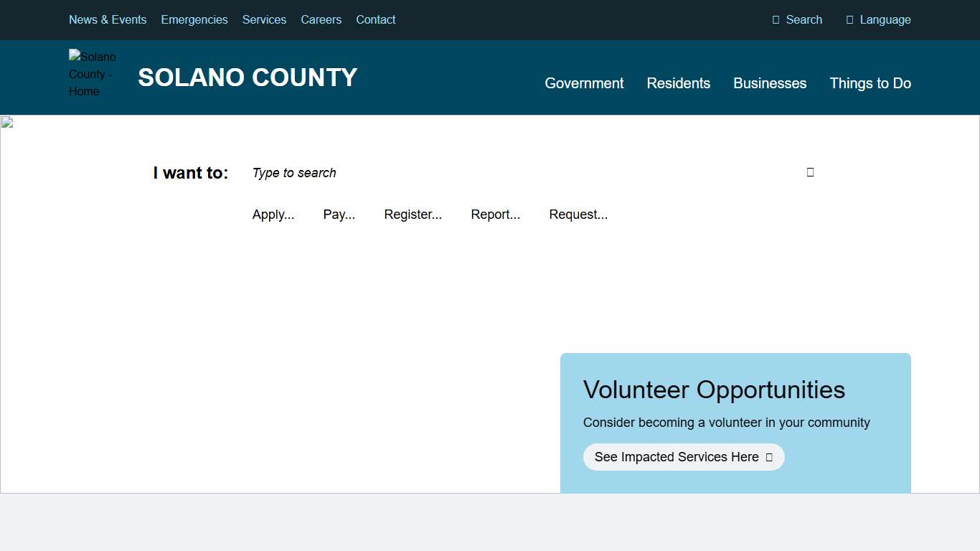This screenshot has width=980, height=551.
Task: Switch to the Pay... tab
Action: (339, 214)
